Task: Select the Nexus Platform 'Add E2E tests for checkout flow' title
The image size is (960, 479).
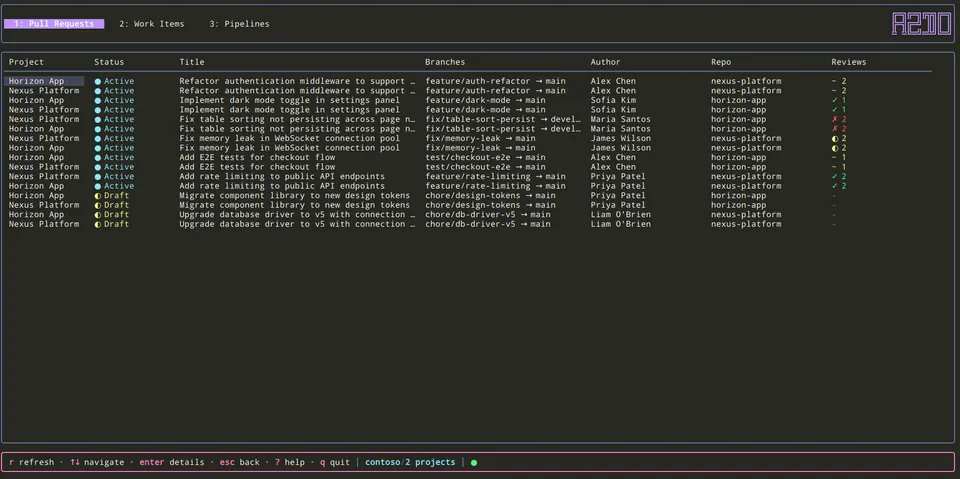Action: [x=257, y=167]
